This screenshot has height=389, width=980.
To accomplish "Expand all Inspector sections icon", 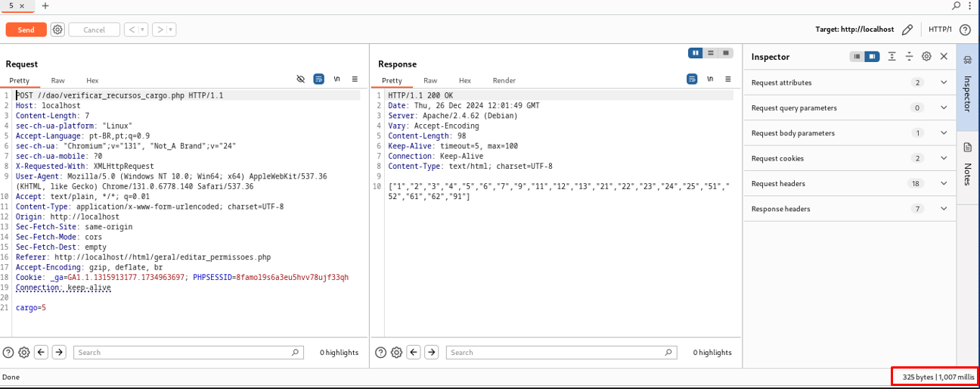I will (x=892, y=56).
